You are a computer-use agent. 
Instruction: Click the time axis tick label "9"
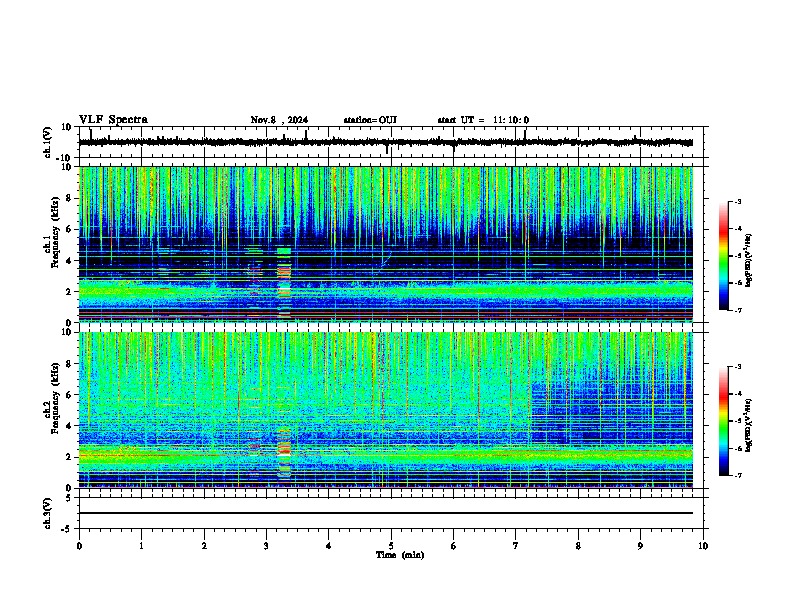[640, 546]
